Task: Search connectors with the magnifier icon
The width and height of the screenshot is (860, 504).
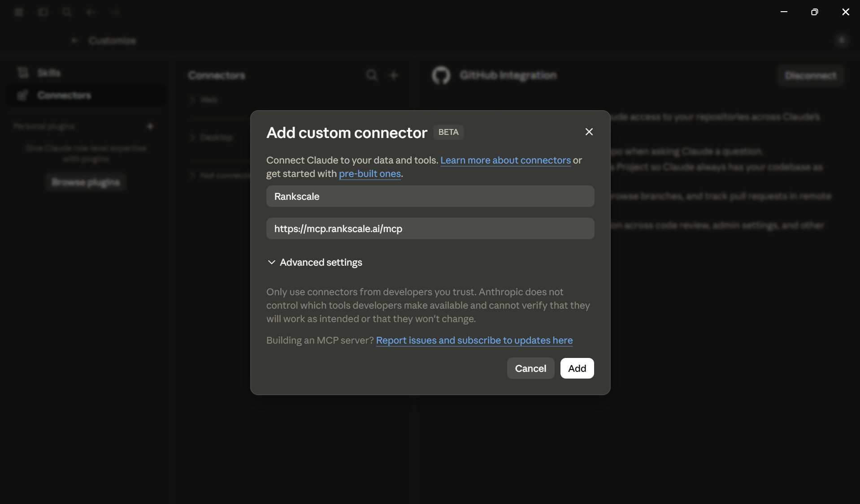Action: (371, 75)
